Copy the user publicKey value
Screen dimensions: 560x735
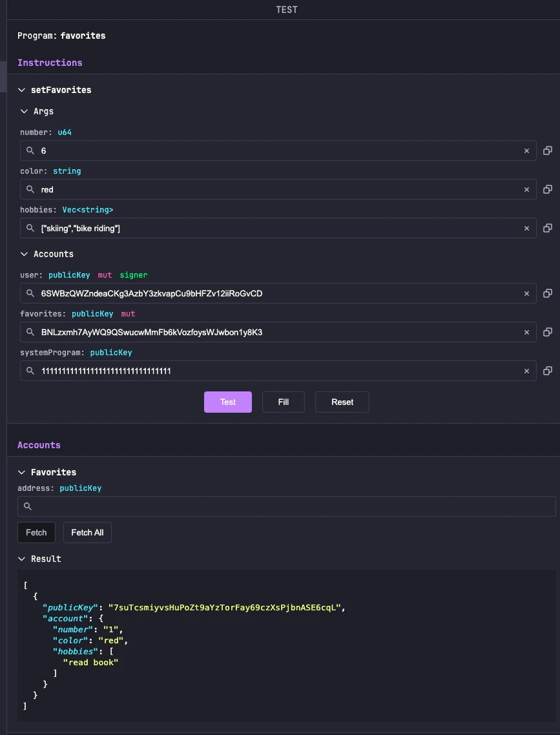coord(547,293)
